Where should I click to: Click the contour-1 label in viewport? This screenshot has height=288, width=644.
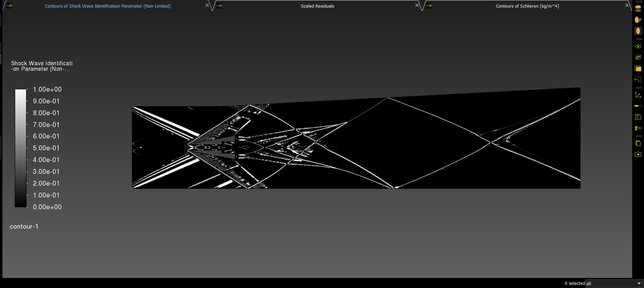[x=24, y=227]
